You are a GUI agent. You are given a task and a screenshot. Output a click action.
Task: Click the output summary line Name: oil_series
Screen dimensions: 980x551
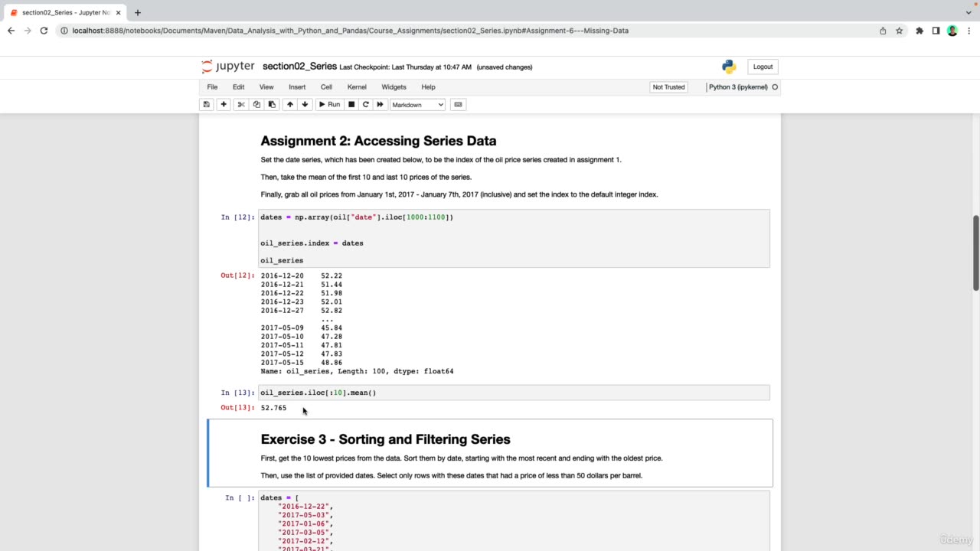point(357,371)
